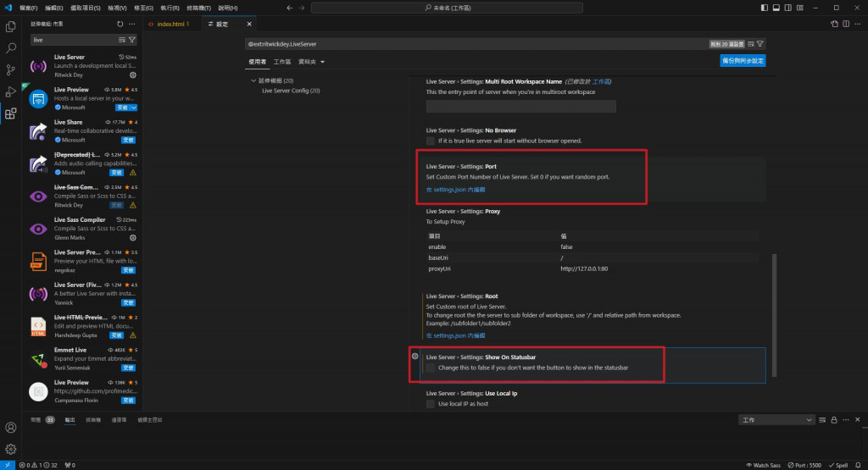This screenshot has width=868, height=470.
Task: Install the Live Share extension
Action: pos(129,141)
